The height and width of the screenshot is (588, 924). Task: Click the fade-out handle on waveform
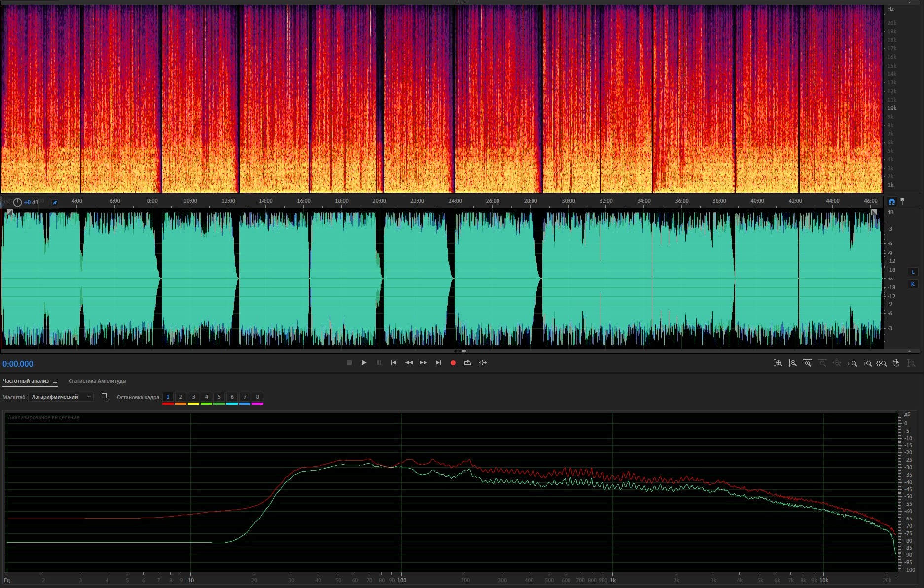(x=874, y=212)
